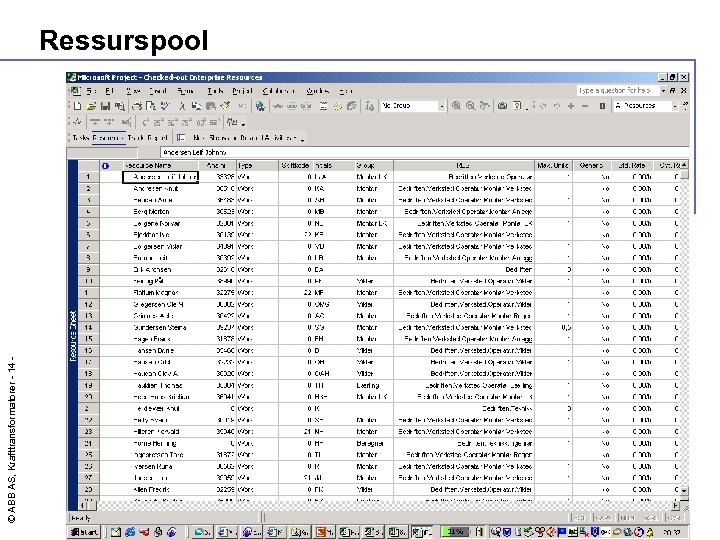This screenshot has width=720, height=540.
Task: Click in the 'Type a question for help' box
Action: 617,91
